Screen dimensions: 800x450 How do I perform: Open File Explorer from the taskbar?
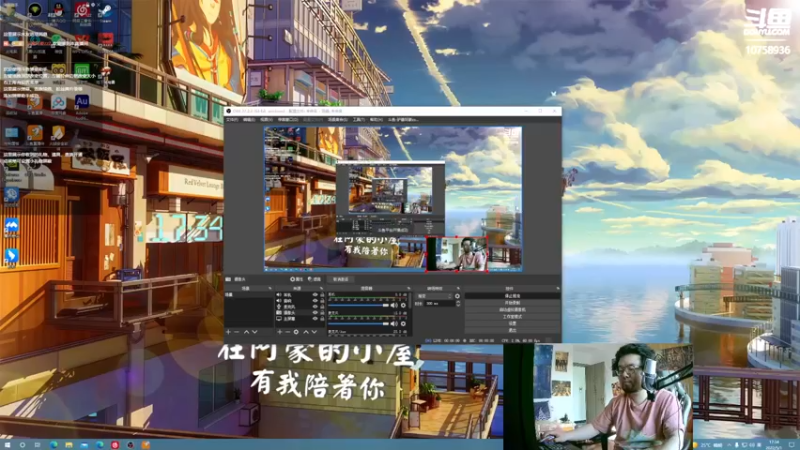pyautogui.click(x=69, y=445)
